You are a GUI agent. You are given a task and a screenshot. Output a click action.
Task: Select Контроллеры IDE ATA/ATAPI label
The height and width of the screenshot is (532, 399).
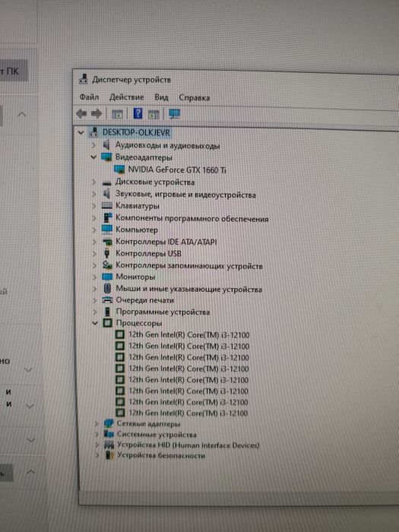pyautogui.click(x=166, y=242)
